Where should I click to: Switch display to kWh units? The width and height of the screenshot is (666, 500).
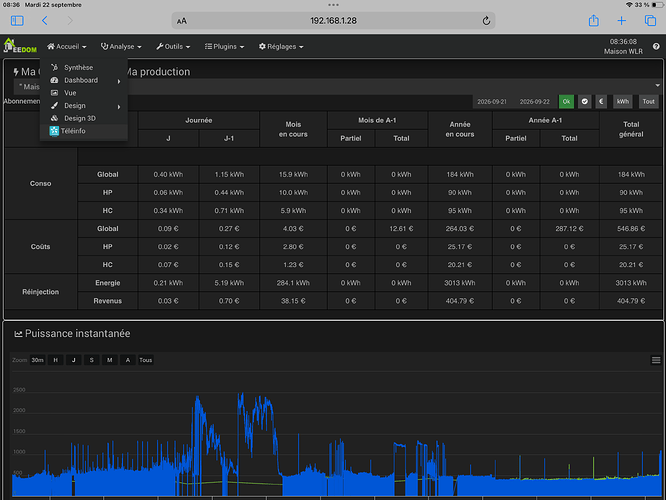tap(623, 102)
